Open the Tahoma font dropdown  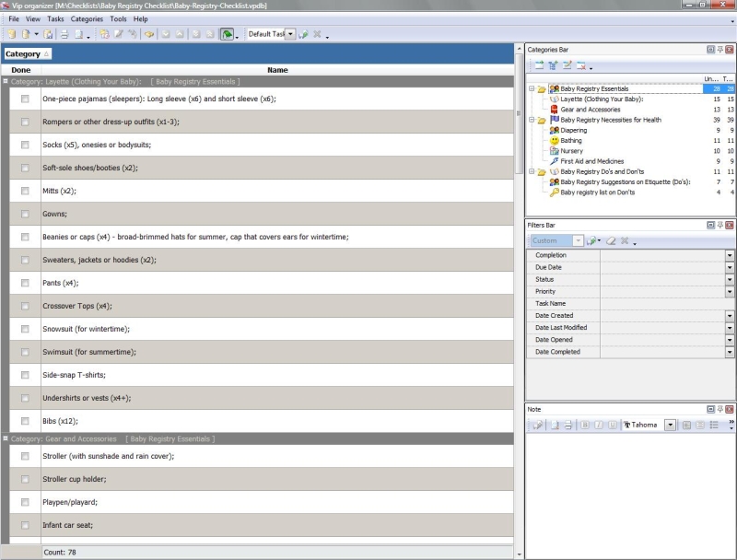pos(670,425)
